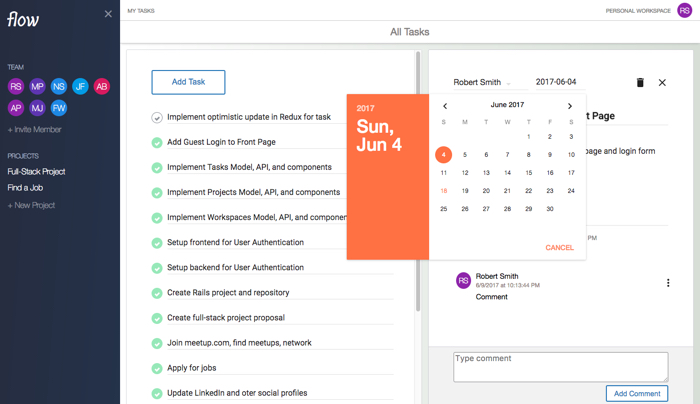Go to previous month in calendar

[x=445, y=105]
